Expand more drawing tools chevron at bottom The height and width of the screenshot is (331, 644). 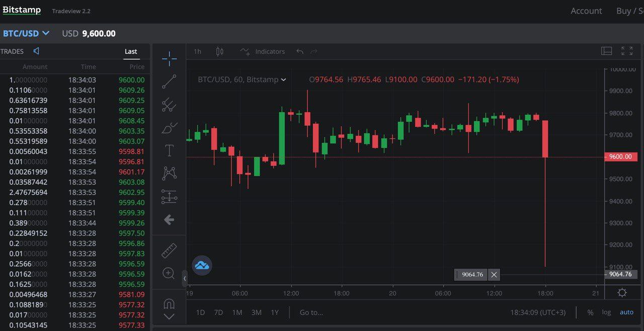tap(169, 316)
